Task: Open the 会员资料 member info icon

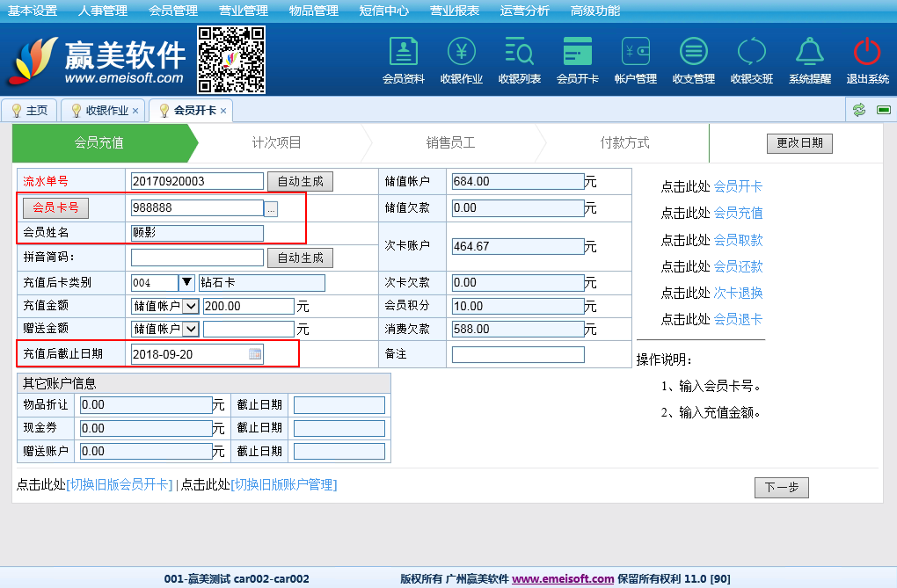Action: pyautogui.click(x=404, y=53)
